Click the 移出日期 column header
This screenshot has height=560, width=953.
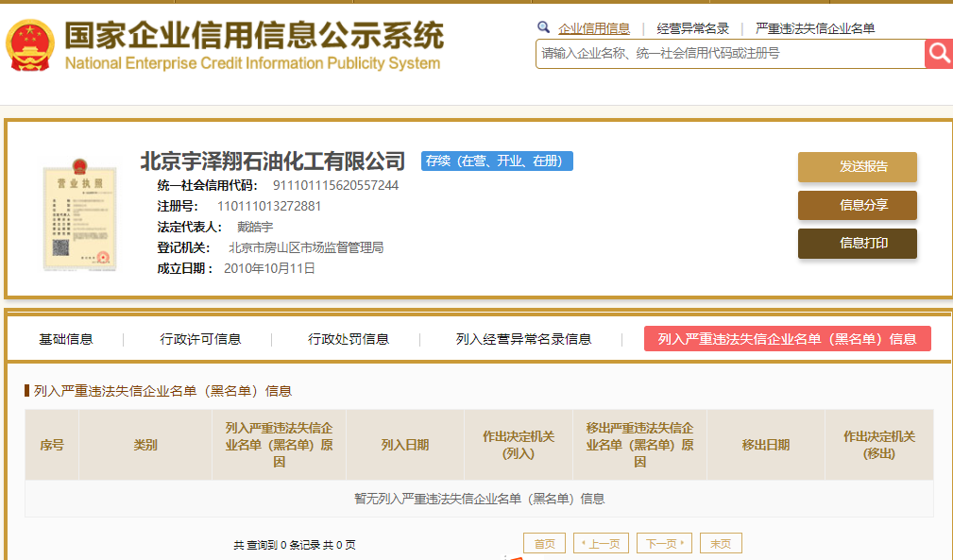(x=766, y=445)
